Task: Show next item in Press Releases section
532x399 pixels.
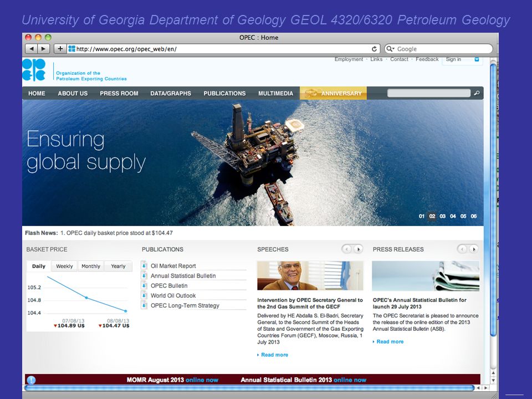Action: [x=474, y=249]
